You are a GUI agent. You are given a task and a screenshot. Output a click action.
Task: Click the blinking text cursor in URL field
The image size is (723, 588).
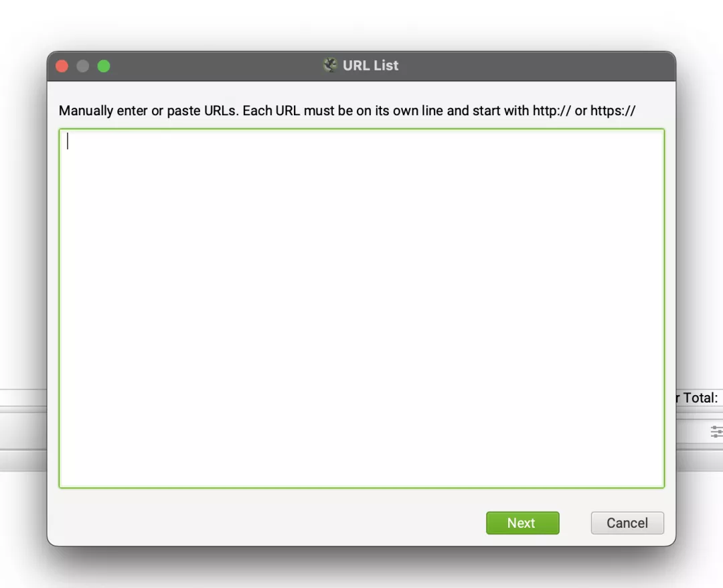pyautogui.click(x=68, y=141)
